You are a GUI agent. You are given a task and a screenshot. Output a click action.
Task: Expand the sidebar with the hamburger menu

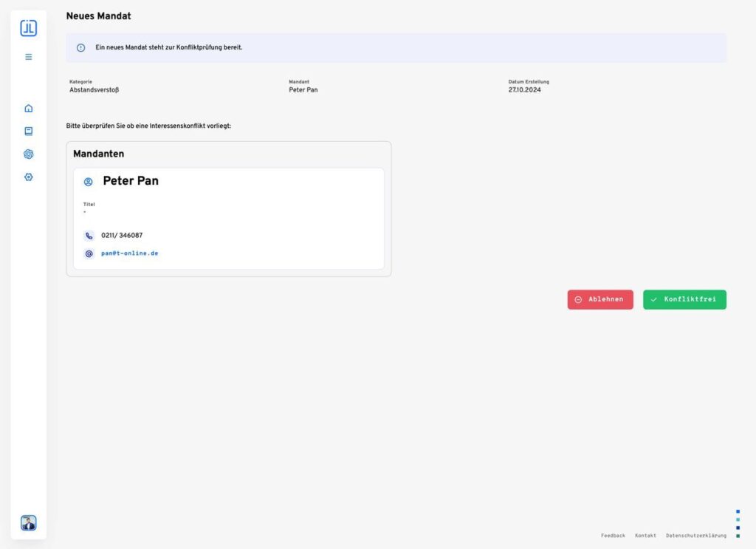pyautogui.click(x=29, y=57)
